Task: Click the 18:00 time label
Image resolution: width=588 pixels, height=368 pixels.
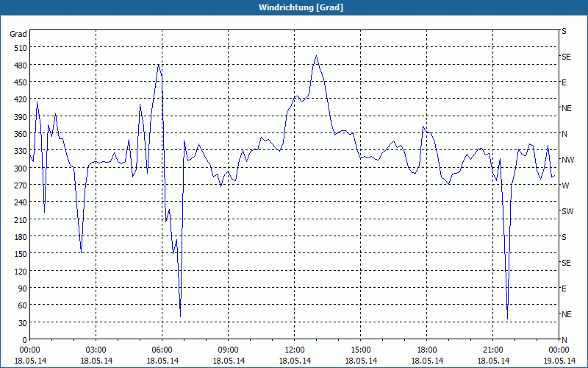Action: (x=427, y=350)
